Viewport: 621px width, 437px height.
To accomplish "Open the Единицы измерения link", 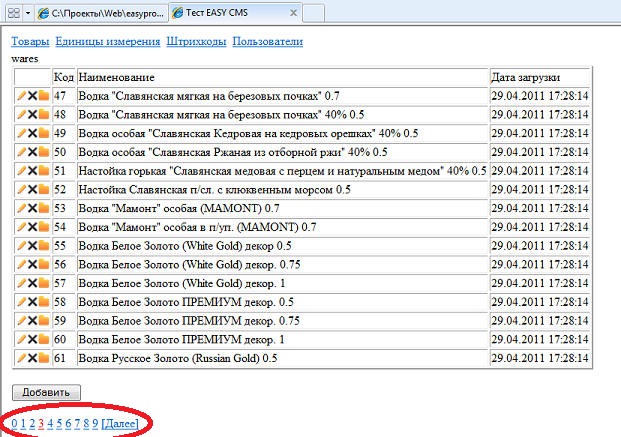I will pyautogui.click(x=108, y=41).
